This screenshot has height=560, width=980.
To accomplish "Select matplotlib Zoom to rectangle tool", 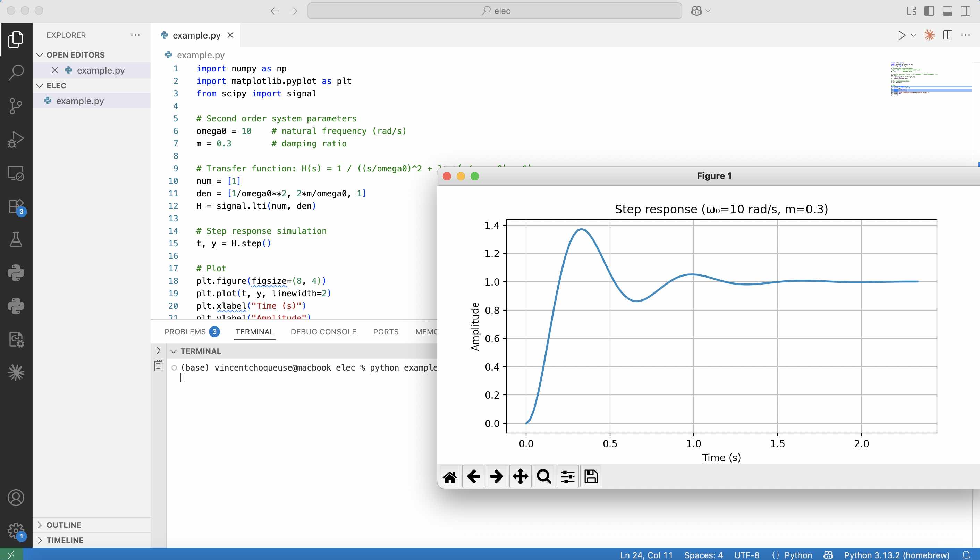I will point(544,476).
